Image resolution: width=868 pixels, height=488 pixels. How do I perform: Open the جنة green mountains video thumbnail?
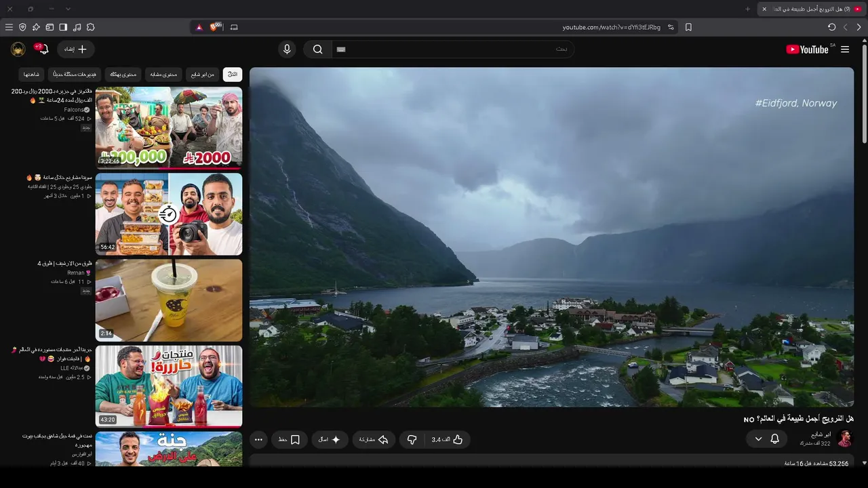tap(169, 449)
